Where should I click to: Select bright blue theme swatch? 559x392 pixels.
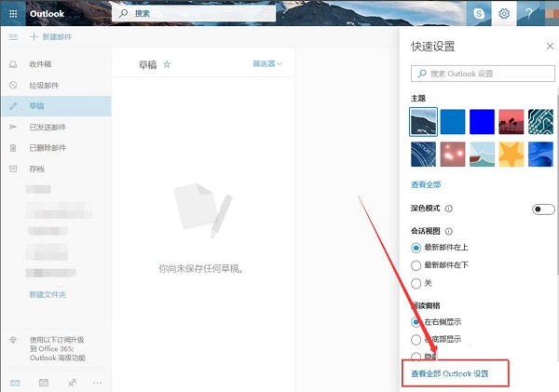482,122
